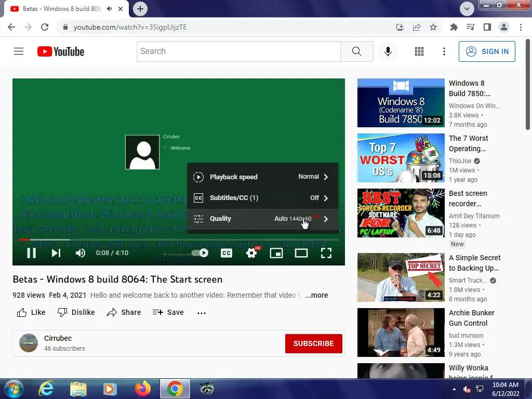Close settings with the gear icon
This screenshot has width=532, height=399.
pos(251,253)
